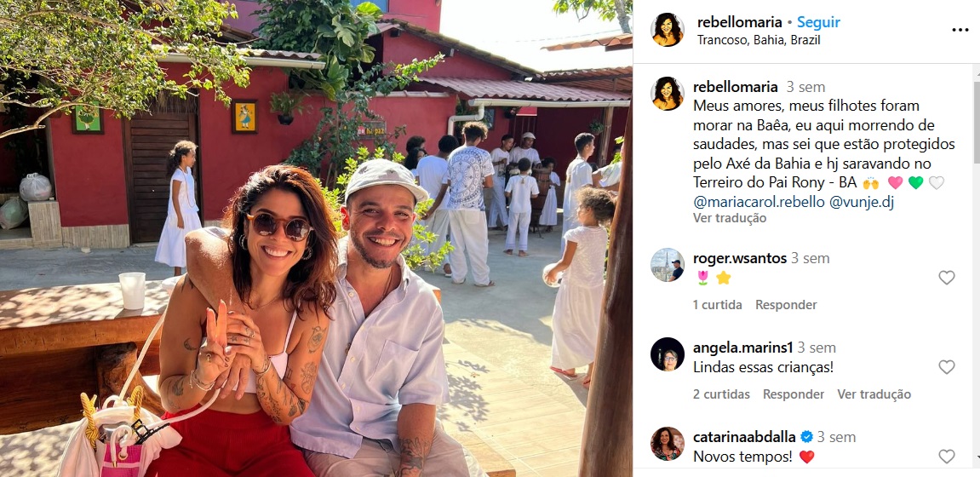Like angela.marins1 comment with the heart
980x477 pixels.
click(946, 367)
